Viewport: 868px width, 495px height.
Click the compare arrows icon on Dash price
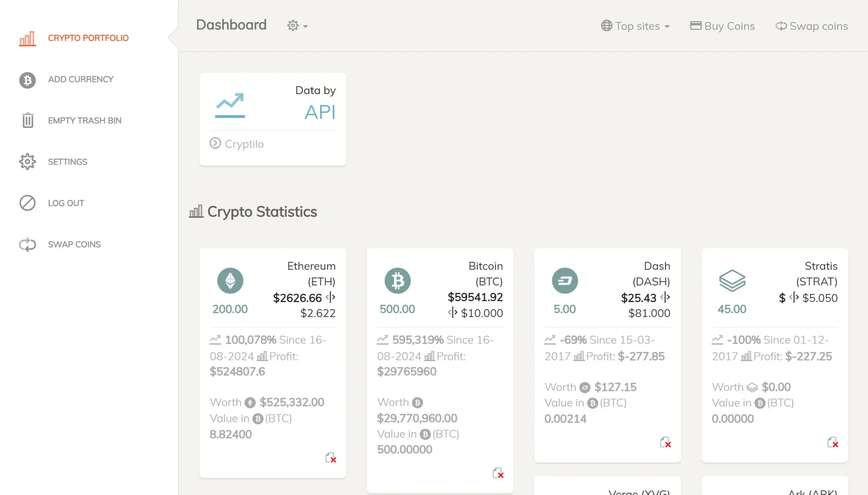tap(665, 297)
